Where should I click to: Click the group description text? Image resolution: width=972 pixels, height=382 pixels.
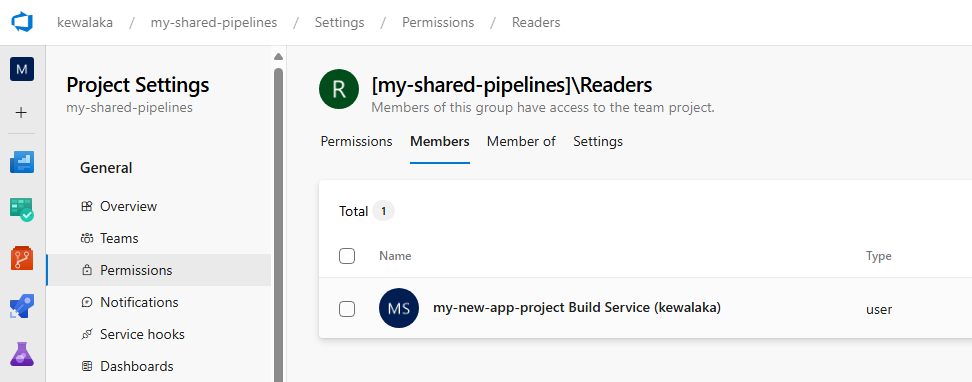(543, 108)
